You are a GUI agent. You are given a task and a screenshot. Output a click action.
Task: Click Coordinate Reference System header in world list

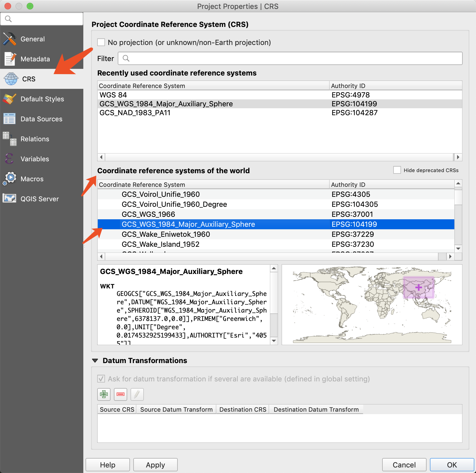coord(213,185)
